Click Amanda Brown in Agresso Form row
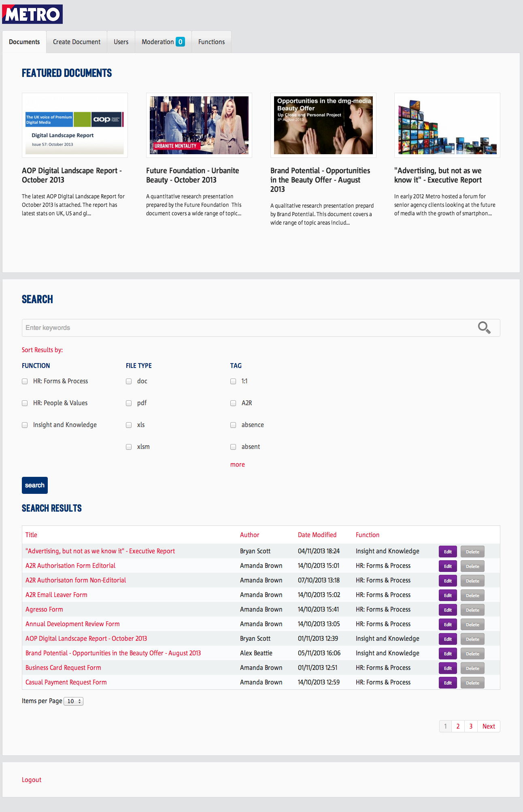523x812 pixels. 261,609
